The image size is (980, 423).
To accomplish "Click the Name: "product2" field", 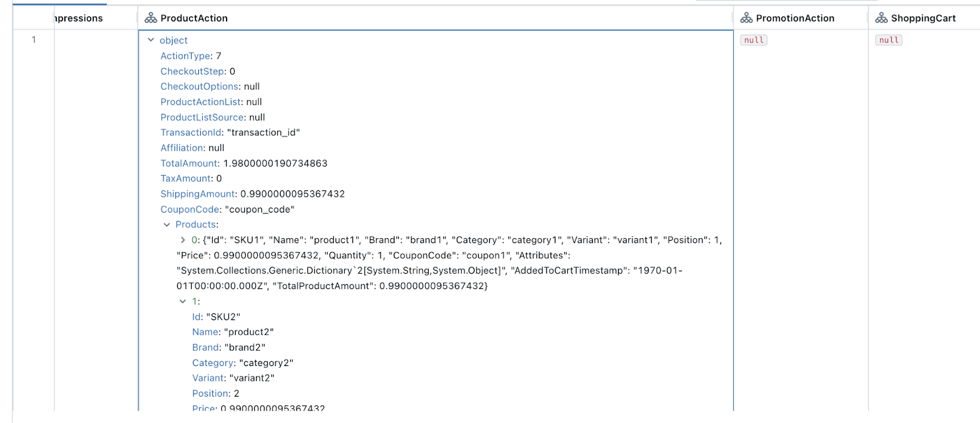I will coord(233,332).
